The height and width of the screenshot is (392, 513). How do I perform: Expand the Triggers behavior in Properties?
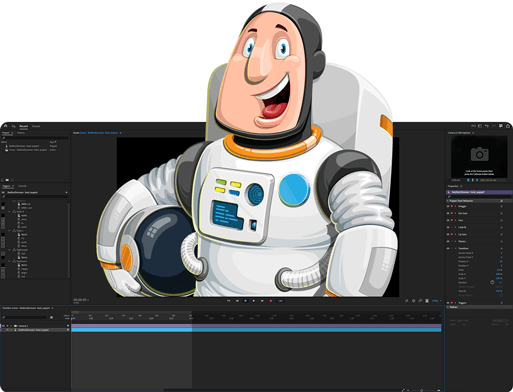[x=456, y=303]
